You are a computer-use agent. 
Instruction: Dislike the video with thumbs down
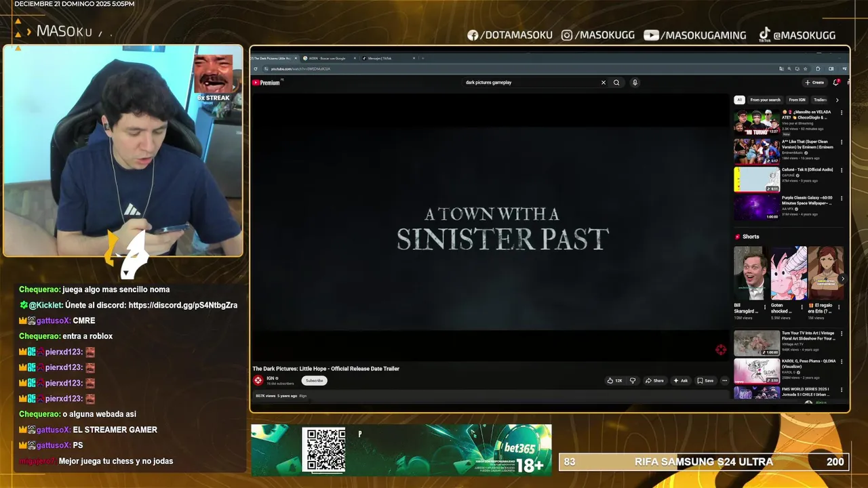(633, 381)
